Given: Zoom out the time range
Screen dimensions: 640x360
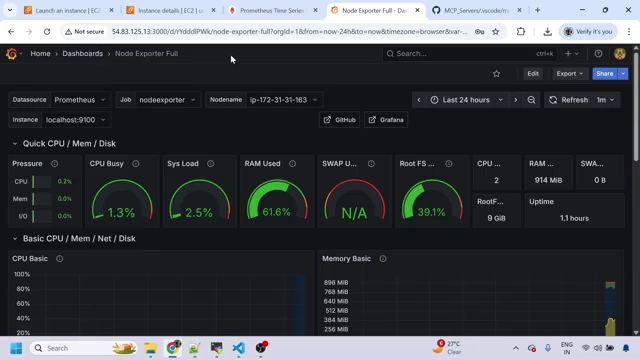Looking at the screenshot, I should point(531,100).
